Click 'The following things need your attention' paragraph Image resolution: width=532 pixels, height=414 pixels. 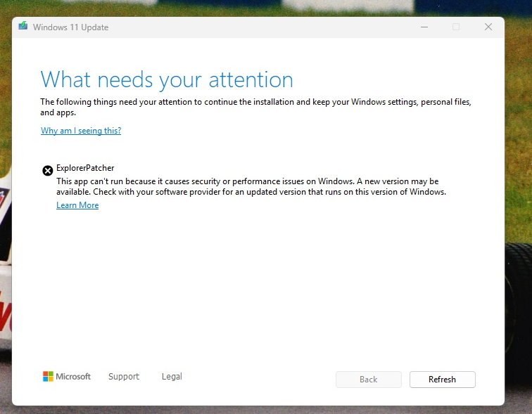[x=256, y=107]
